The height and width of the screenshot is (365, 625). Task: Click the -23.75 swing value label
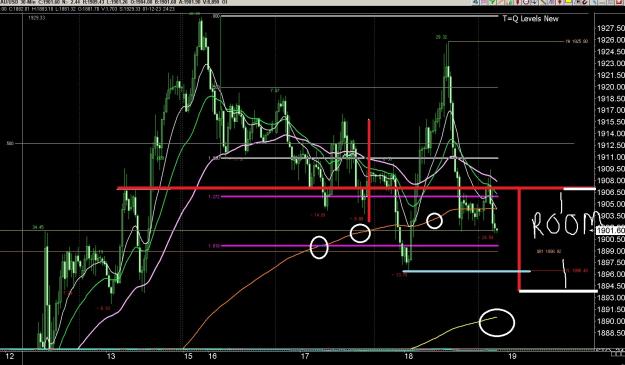(x=399, y=275)
